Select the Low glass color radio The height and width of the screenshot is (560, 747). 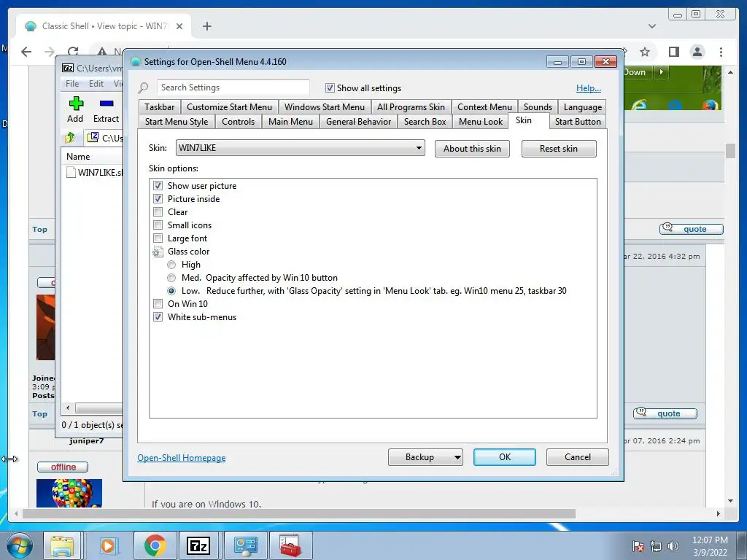click(171, 291)
